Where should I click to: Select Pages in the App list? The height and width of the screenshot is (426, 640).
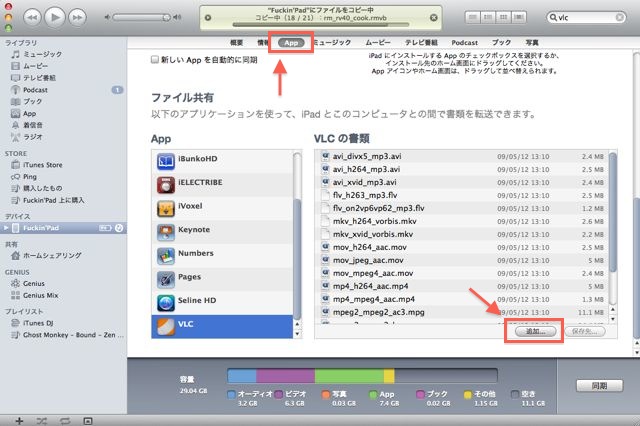(x=222, y=280)
